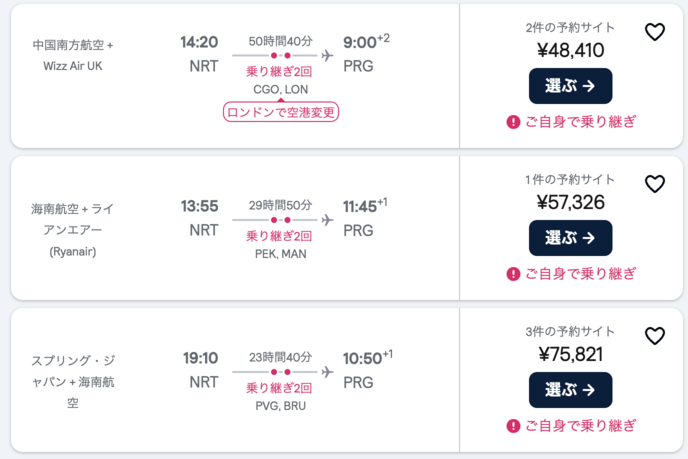
Task: Click 乗り継ぎ2回 on the PEK, MAN flight
Action: tap(280, 236)
